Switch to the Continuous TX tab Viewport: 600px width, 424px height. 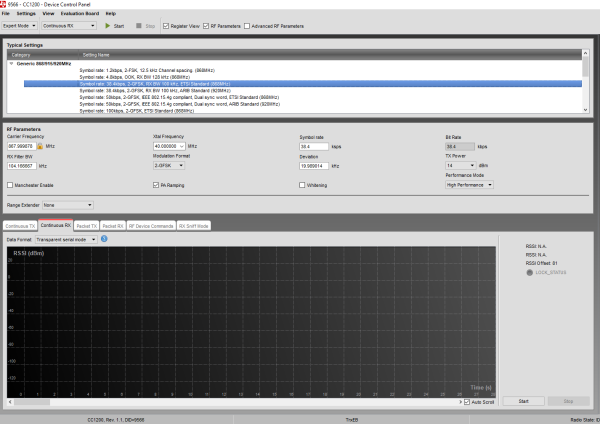point(20,226)
